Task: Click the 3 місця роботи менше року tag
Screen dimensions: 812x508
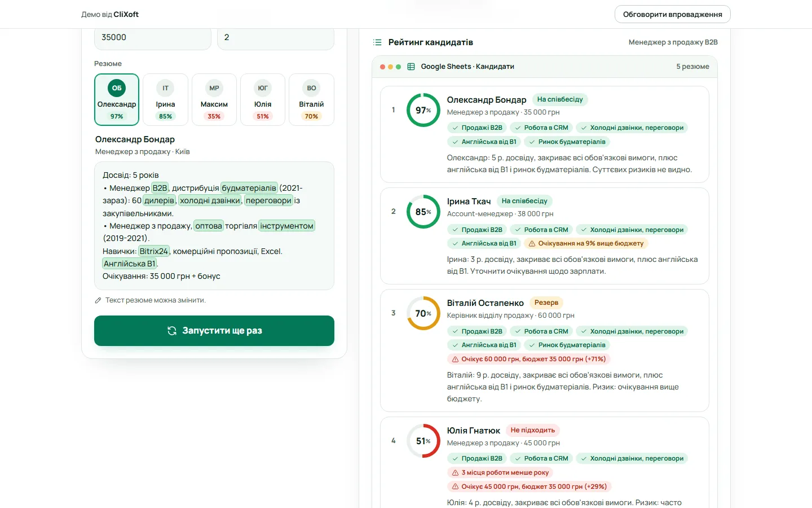Action: (x=500, y=472)
